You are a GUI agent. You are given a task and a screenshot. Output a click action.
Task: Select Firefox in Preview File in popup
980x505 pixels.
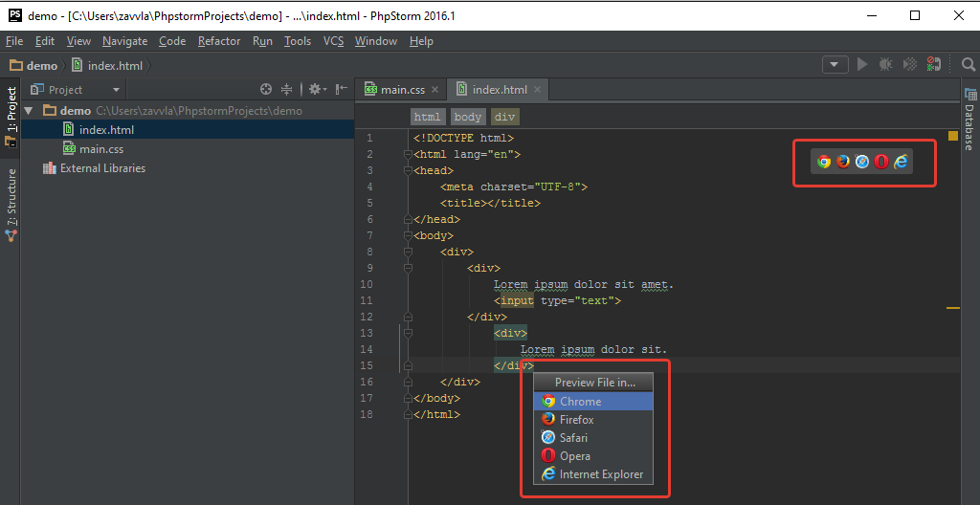pos(593,419)
